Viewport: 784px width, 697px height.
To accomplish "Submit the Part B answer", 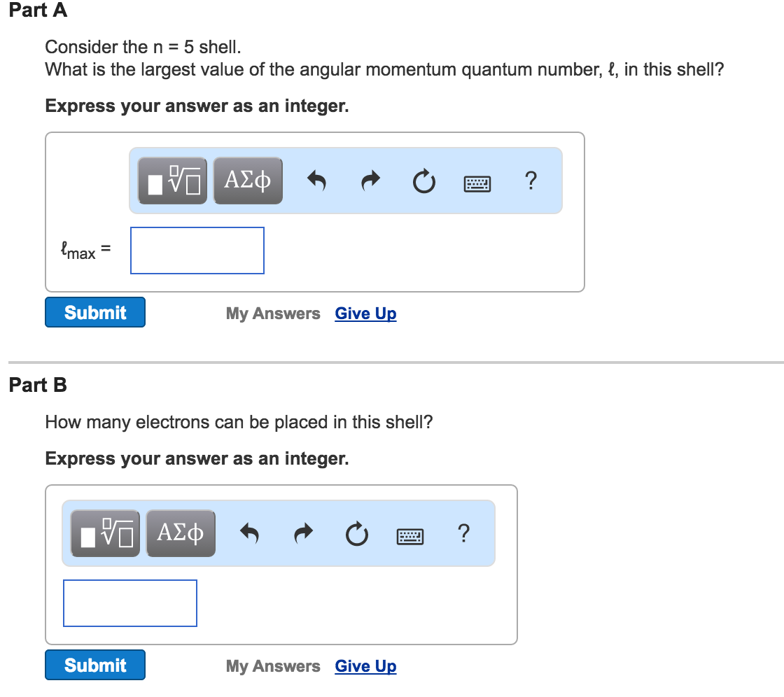I will pyautogui.click(x=95, y=665).
